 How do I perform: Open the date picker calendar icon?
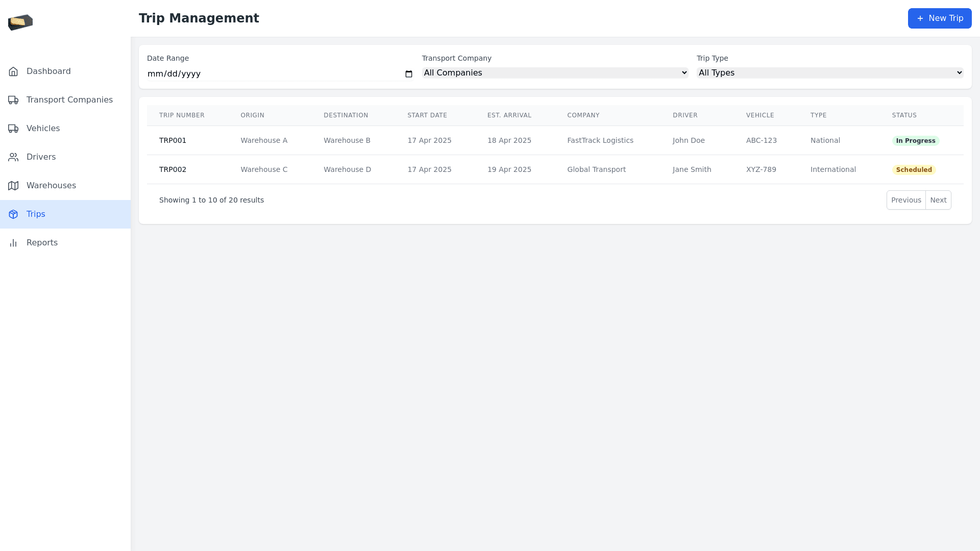point(408,74)
